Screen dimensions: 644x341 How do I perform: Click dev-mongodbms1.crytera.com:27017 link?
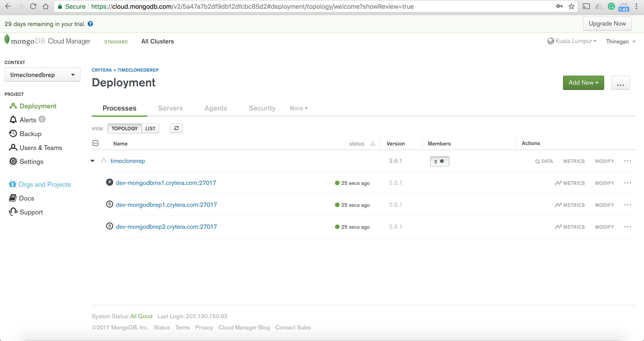(166, 183)
